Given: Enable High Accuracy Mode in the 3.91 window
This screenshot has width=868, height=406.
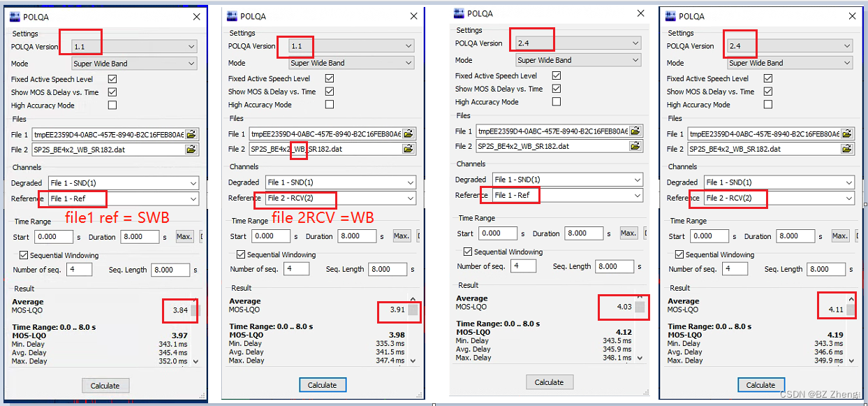Looking at the screenshot, I should click(330, 104).
